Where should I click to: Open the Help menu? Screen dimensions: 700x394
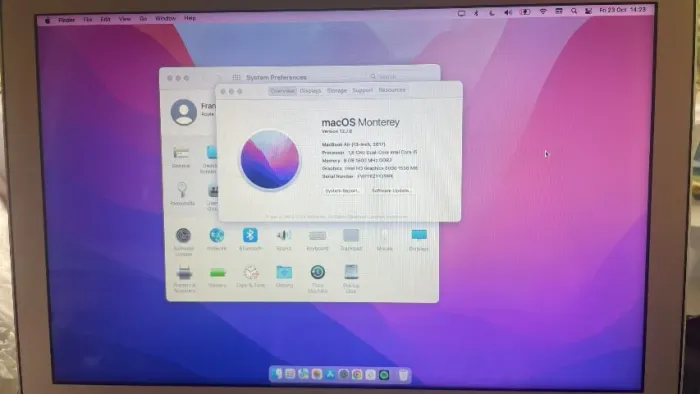coord(190,18)
